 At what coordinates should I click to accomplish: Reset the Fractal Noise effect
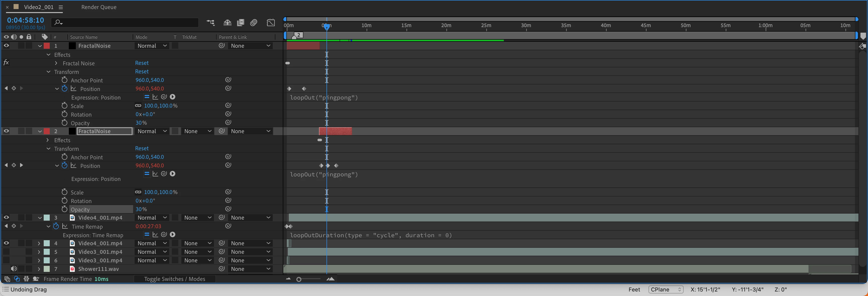(x=141, y=63)
